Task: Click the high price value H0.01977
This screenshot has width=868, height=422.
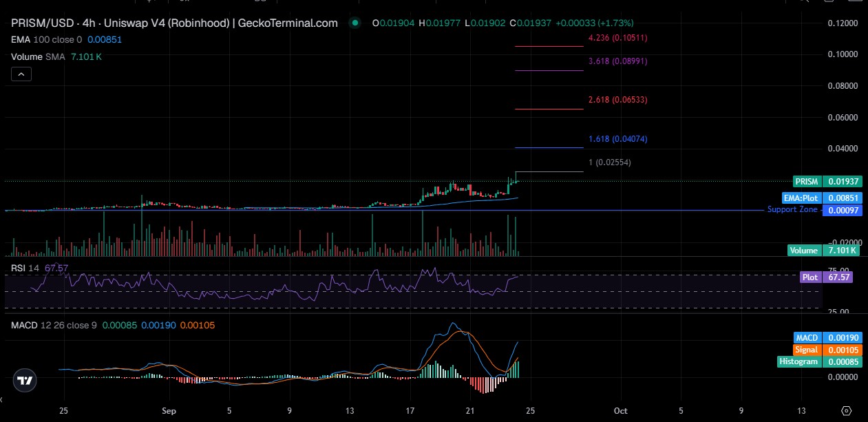Action: (441, 23)
